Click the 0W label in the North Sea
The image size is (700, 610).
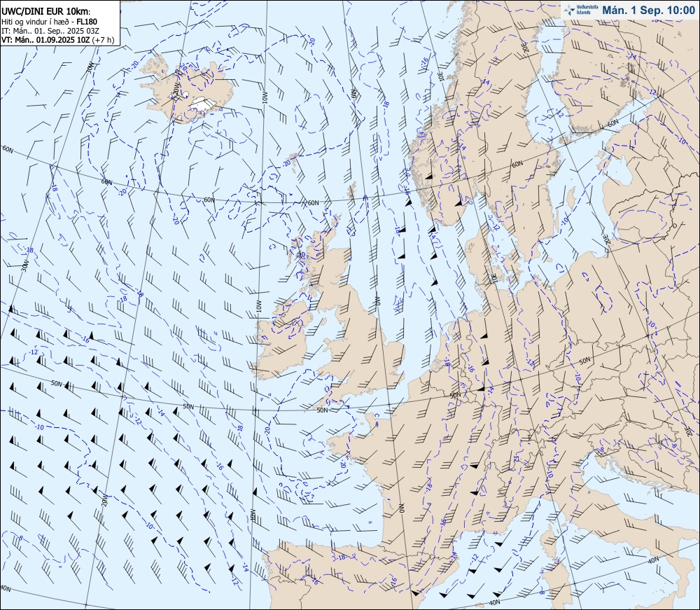pos(377,302)
